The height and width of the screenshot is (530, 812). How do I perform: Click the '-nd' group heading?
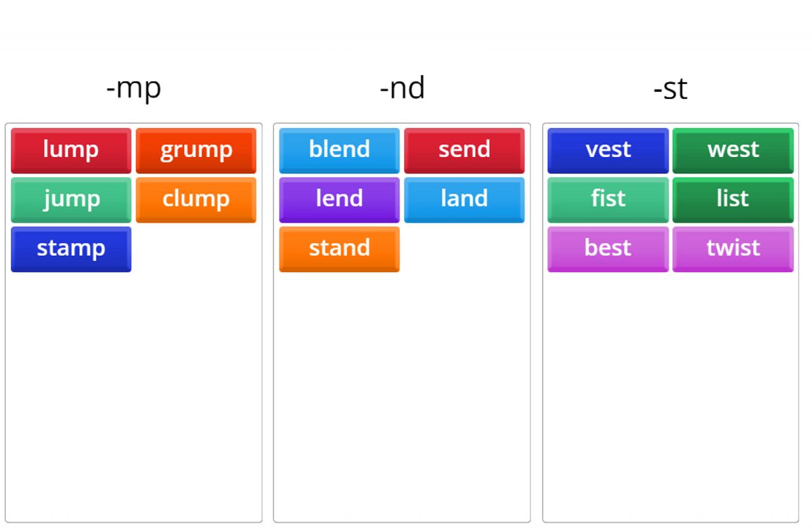[x=402, y=89]
